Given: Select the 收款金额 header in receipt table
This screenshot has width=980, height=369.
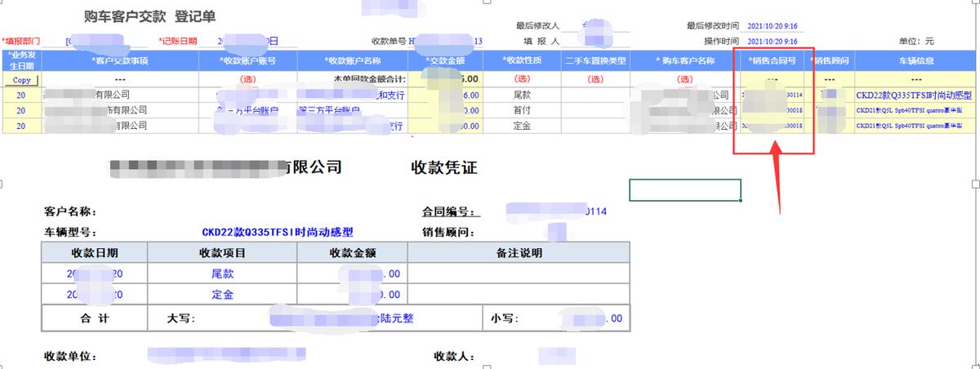Looking at the screenshot, I should click(352, 252).
